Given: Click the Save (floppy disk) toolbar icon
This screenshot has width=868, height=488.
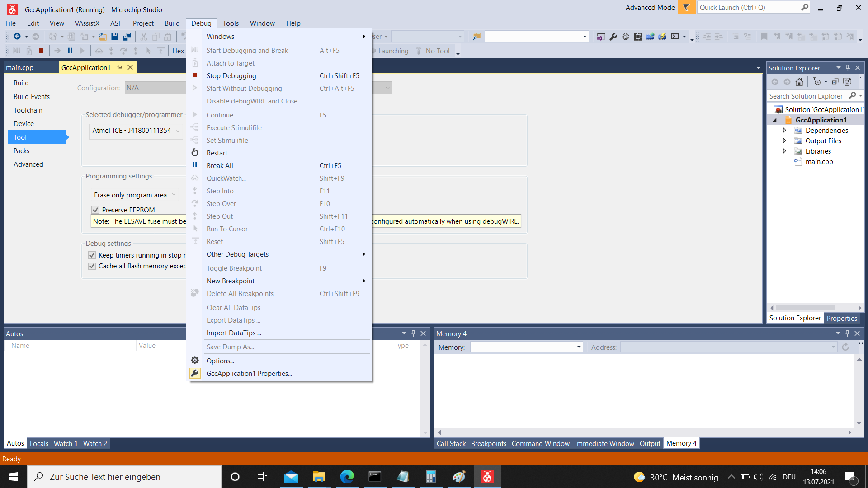Looking at the screenshot, I should point(115,37).
